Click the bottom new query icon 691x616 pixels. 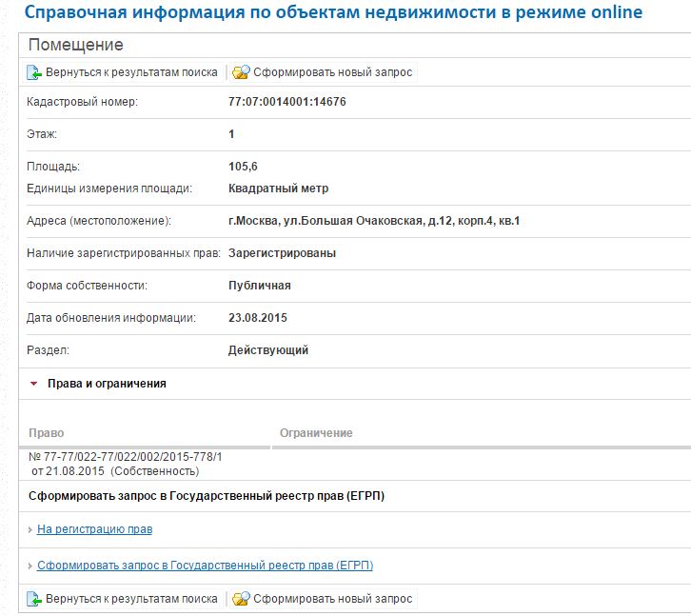[x=241, y=599]
